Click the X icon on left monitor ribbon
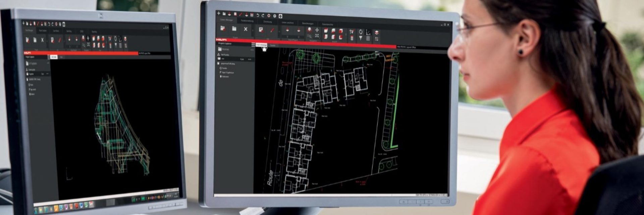The width and height of the screenshot is (644, 215). pos(42,40)
